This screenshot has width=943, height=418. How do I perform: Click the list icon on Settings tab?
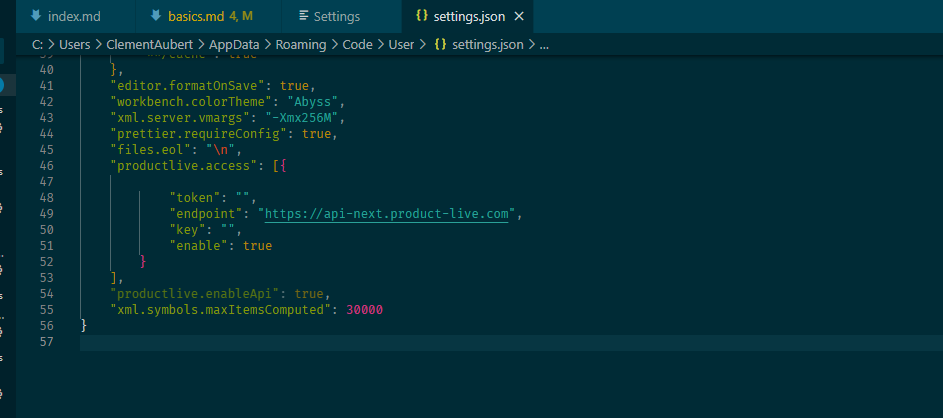302,17
